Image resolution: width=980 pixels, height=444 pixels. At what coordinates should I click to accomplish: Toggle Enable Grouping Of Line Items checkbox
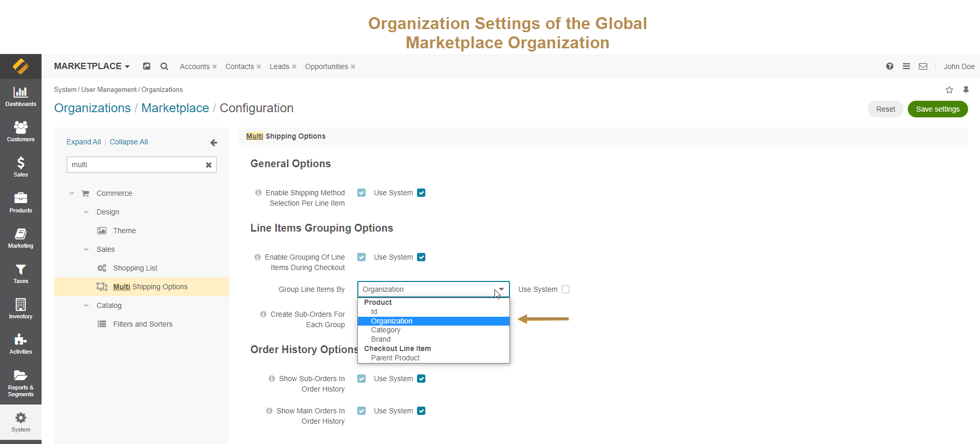pos(361,257)
